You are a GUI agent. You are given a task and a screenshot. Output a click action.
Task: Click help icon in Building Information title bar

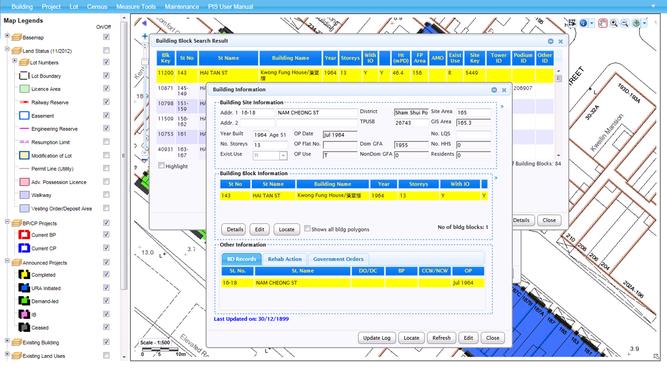494,90
